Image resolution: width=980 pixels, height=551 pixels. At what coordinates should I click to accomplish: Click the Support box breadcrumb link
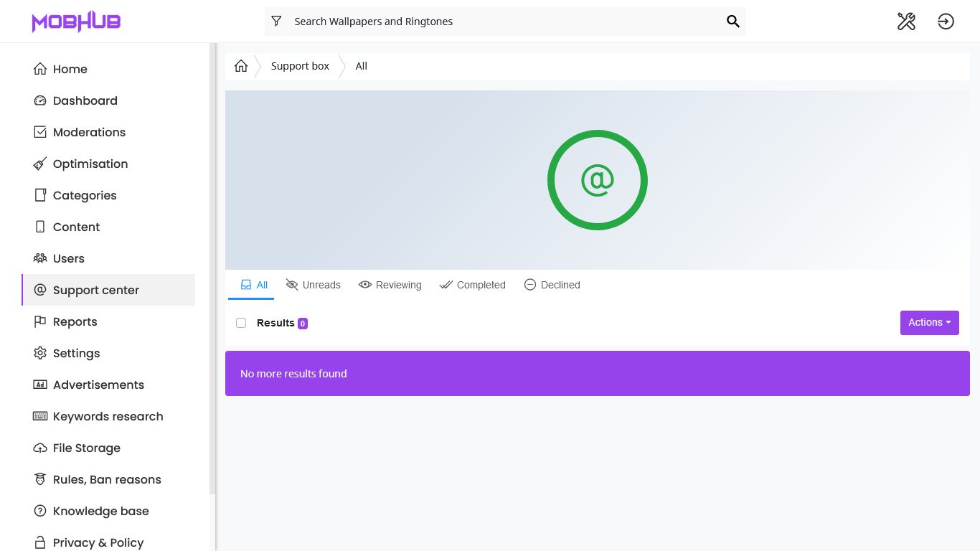tap(300, 66)
